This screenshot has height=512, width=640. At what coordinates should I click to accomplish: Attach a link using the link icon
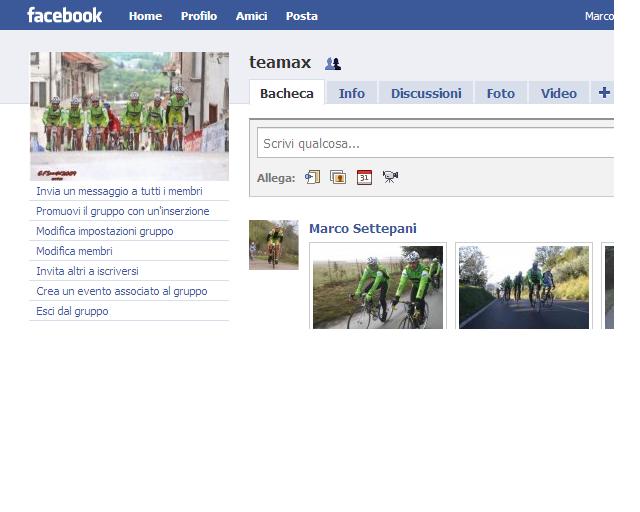[312, 177]
